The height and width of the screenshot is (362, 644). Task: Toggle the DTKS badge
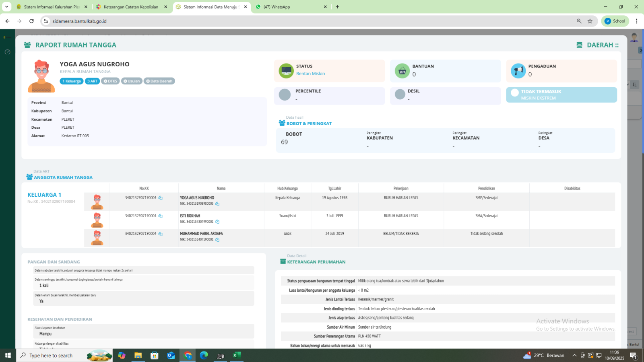[110, 81]
